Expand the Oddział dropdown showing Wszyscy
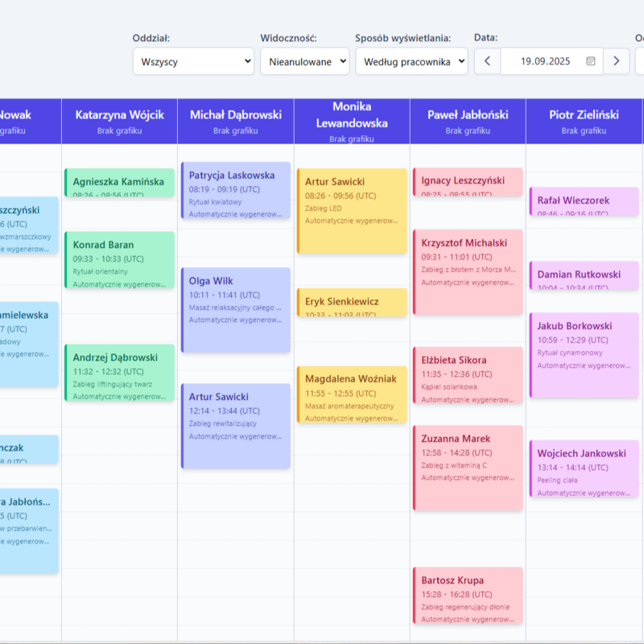This screenshot has width=644, height=644. pos(192,61)
